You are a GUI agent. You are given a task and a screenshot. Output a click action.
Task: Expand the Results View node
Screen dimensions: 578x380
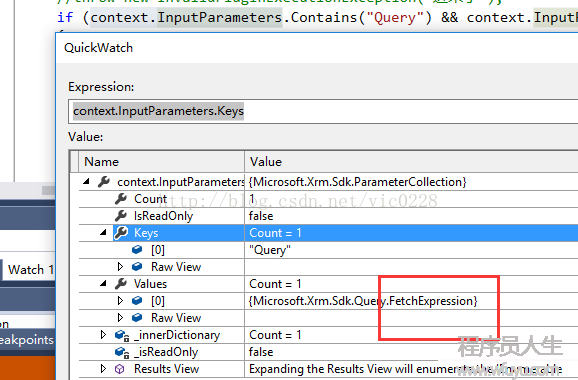coord(103,368)
